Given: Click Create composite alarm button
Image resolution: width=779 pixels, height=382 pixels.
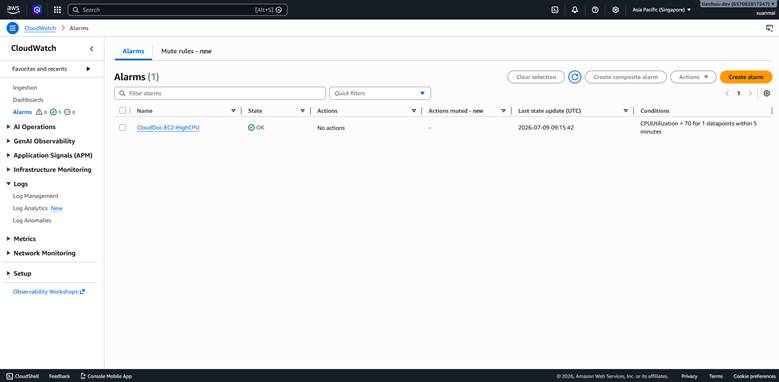Looking at the screenshot, I should click(625, 77).
